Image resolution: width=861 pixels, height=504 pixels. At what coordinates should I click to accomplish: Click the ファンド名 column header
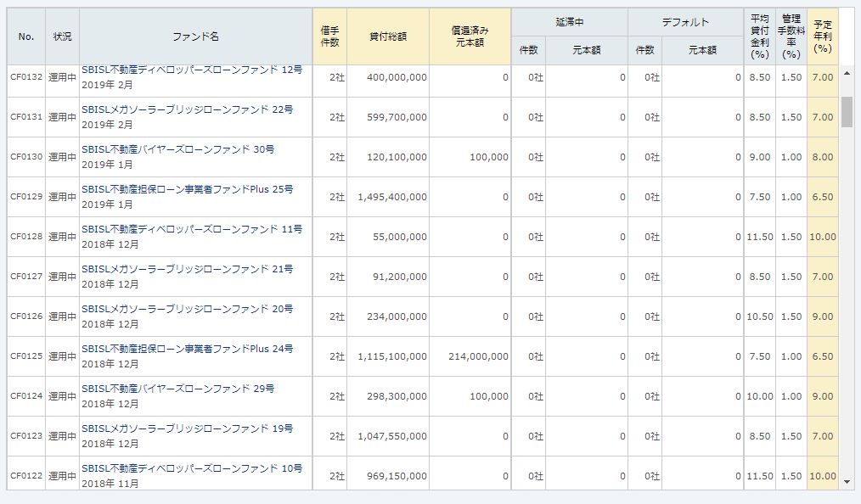pos(195,36)
